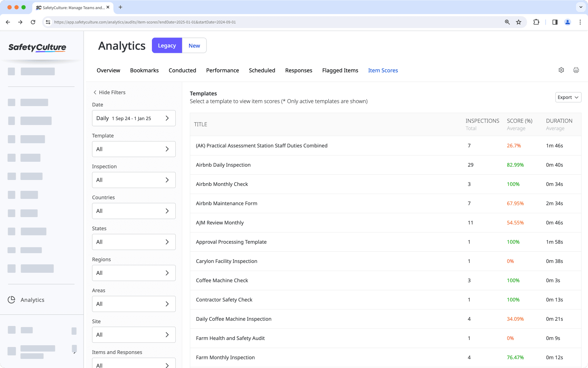Click the print icon

click(x=576, y=70)
